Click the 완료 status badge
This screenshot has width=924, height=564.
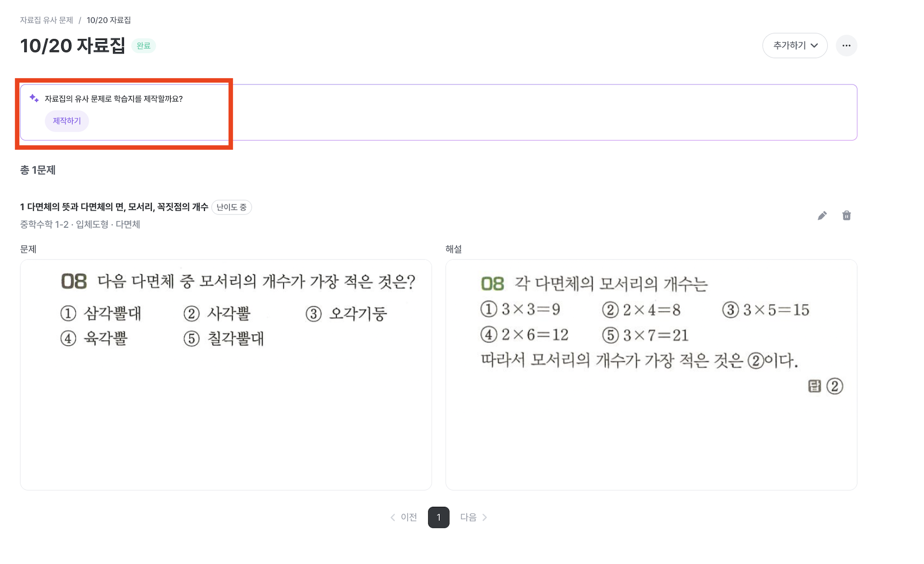144,45
